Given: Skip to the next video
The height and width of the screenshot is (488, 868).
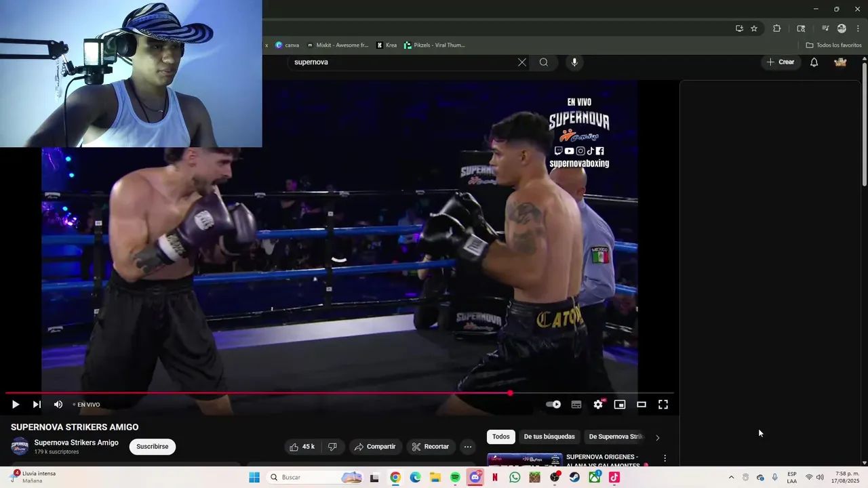Looking at the screenshot, I should click(x=37, y=405).
